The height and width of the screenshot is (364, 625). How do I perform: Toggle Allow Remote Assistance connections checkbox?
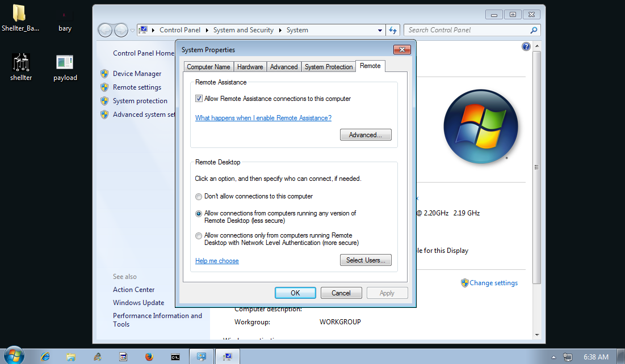(199, 98)
